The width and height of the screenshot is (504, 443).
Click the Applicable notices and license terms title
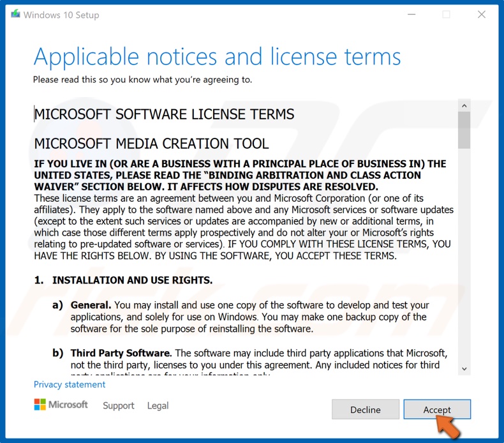pyautogui.click(x=218, y=57)
